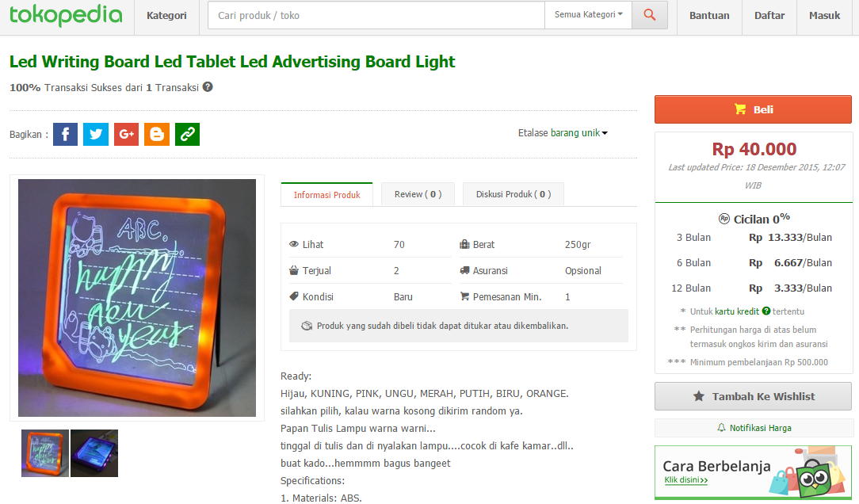Screen dimensions: 859x504
Task: Click the red search magnifier icon
Action: [x=649, y=15]
